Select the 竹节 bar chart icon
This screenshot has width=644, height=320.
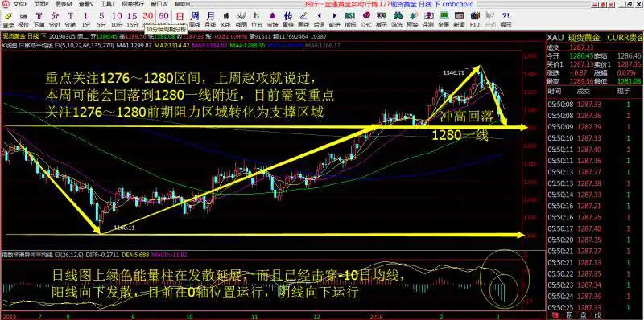[257, 18]
